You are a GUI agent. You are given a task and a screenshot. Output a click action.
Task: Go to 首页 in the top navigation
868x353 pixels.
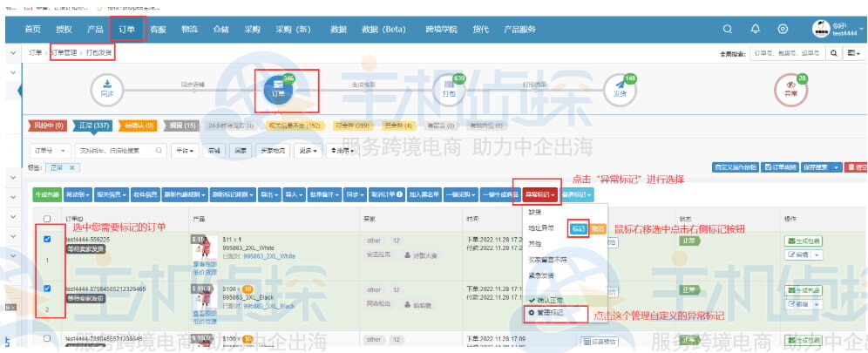tap(32, 30)
